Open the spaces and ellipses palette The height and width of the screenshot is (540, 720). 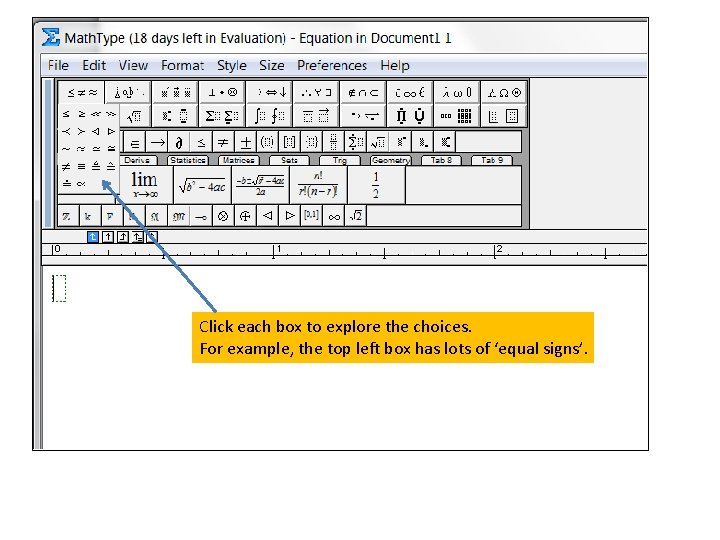pos(128,92)
